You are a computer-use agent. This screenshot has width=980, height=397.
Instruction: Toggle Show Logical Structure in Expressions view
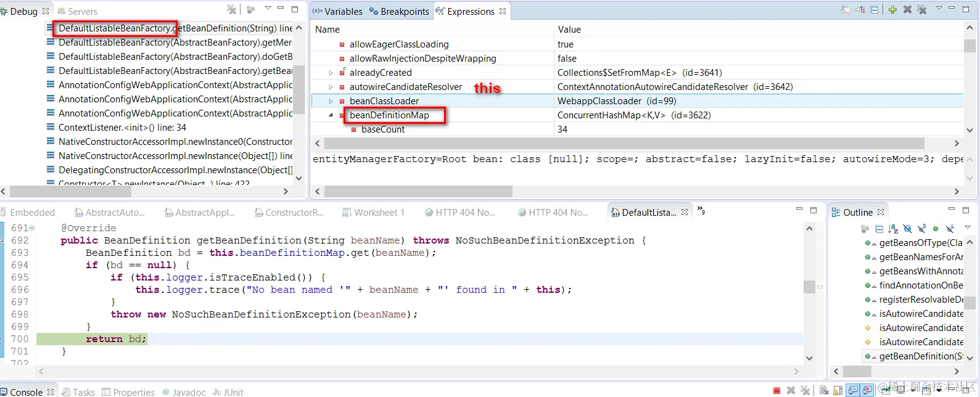pyautogui.click(x=860, y=10)
